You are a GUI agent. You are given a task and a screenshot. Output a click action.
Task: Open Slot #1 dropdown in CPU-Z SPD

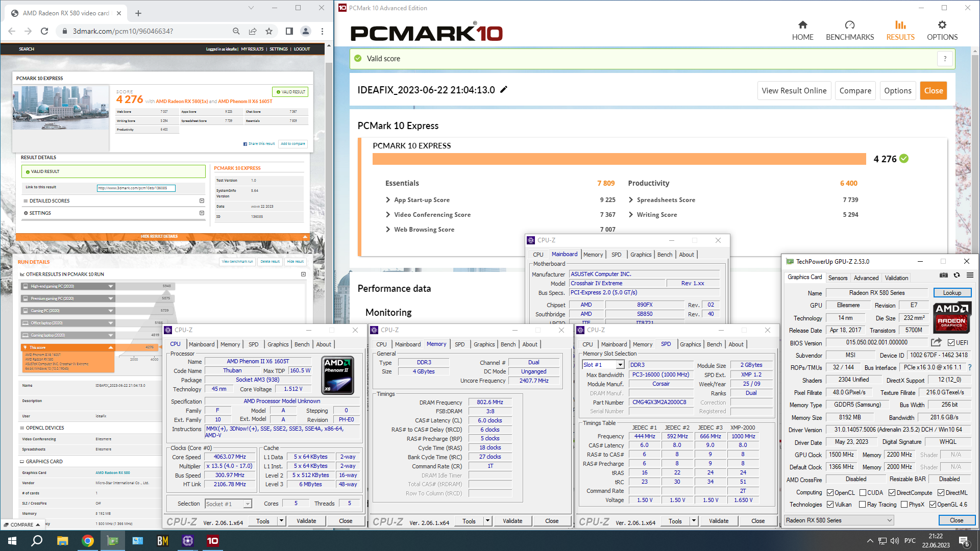620,365
